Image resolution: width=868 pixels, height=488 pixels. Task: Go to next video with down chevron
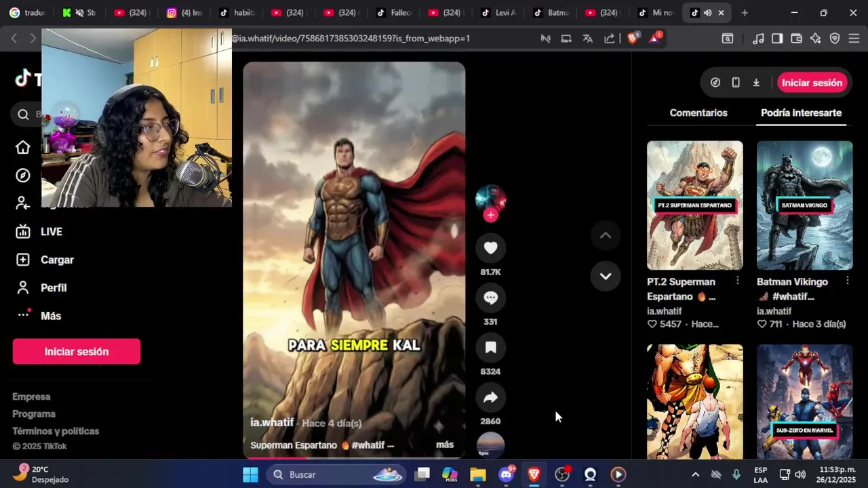tap(606, 276)
